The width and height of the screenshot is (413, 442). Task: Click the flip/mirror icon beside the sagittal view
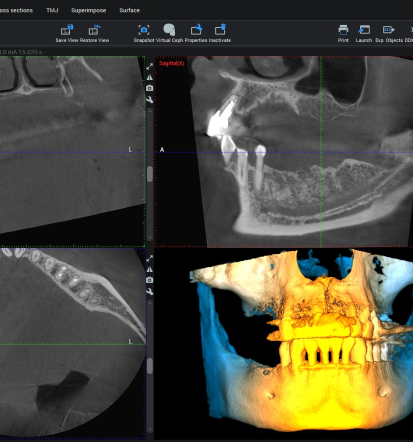coord(150,77)
